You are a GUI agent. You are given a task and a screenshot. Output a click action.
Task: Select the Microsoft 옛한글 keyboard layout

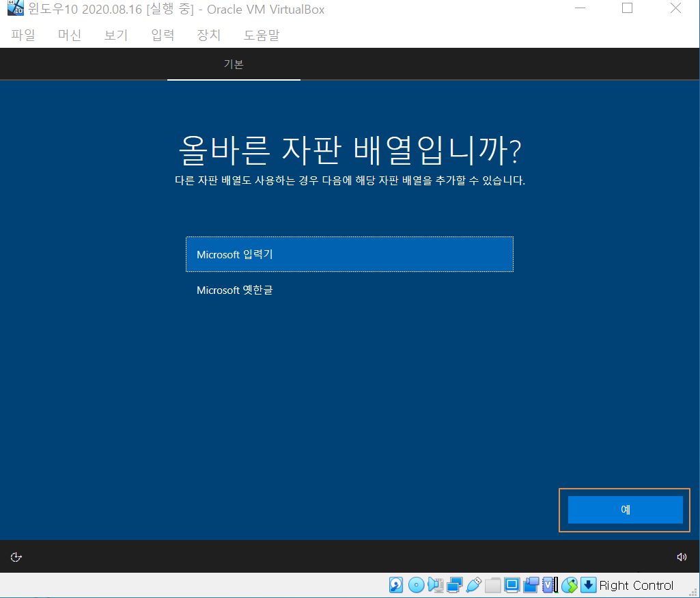350,290
